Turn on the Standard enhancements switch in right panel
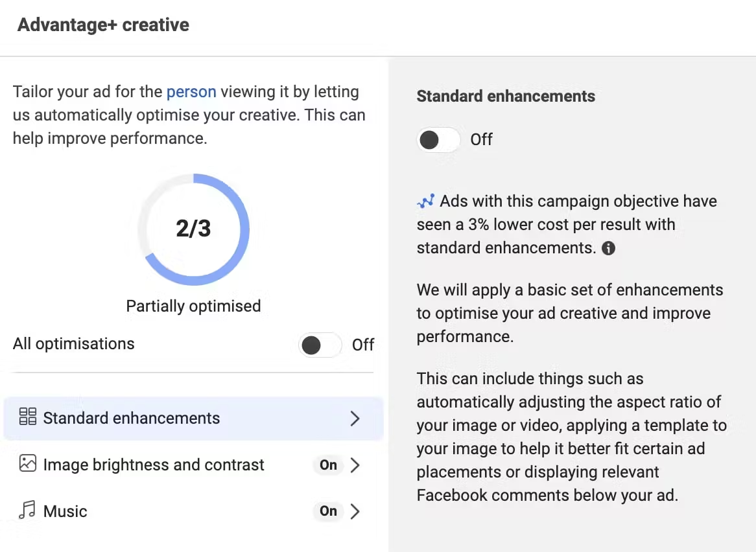The image size is (756, 552). [x=438, y=140]
